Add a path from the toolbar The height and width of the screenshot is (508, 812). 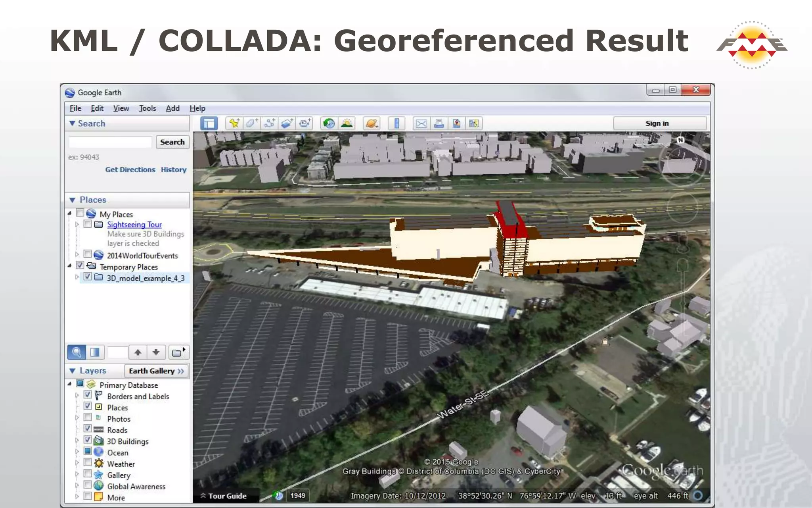click(x=269, y=123)
